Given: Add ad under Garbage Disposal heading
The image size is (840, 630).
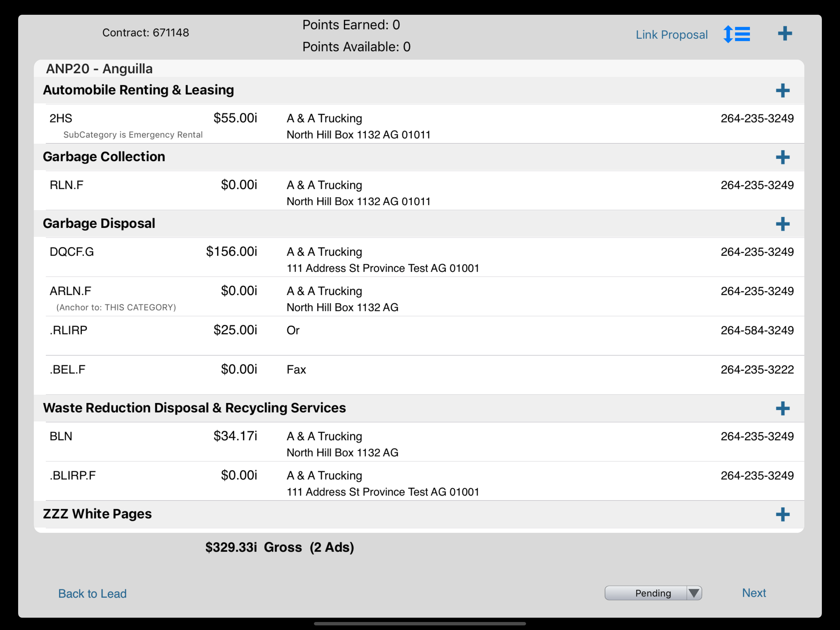Looking at the screenshot, I should pyautogui.click(x=782, y=224).
